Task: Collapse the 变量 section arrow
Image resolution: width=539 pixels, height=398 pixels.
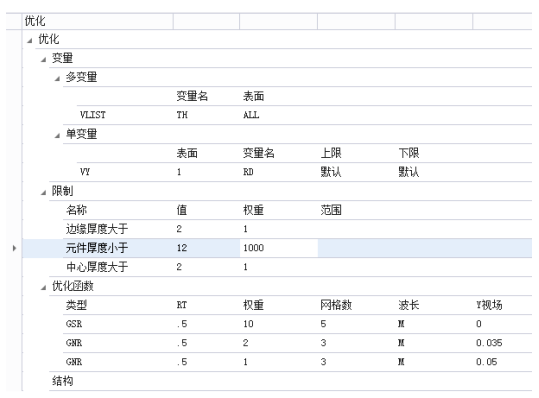Action: pos(43,60)
